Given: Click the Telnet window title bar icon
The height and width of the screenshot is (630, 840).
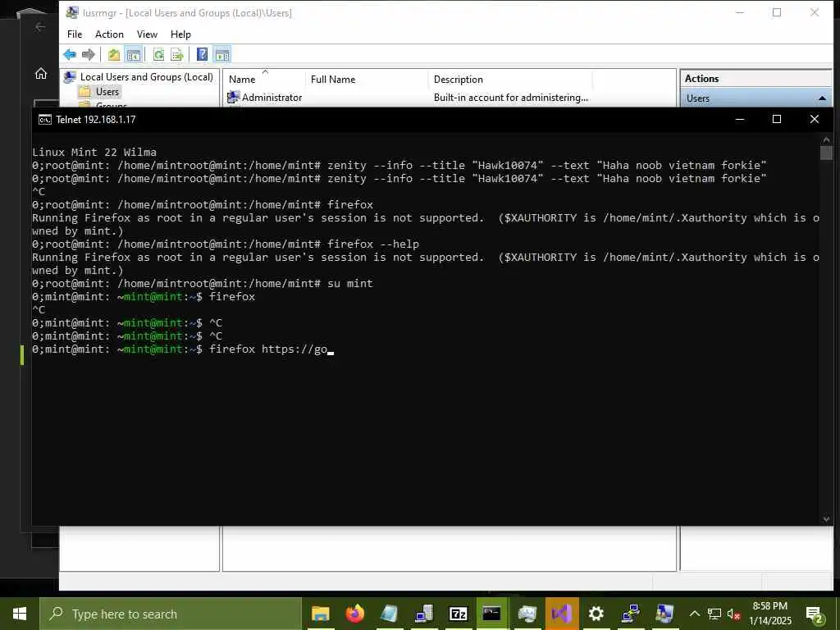Looking at the screenshot, I should point(45,120).
